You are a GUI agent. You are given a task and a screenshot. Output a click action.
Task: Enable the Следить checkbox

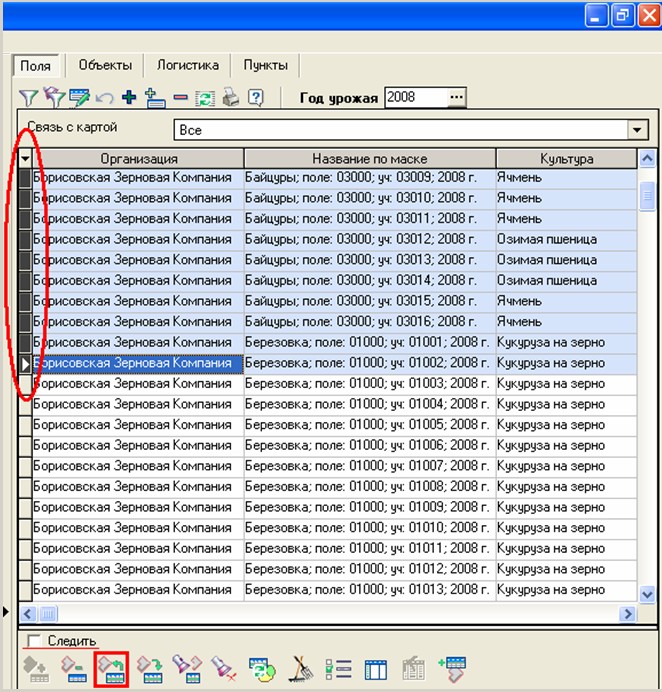pyautogui.click(x=34, y=641)
